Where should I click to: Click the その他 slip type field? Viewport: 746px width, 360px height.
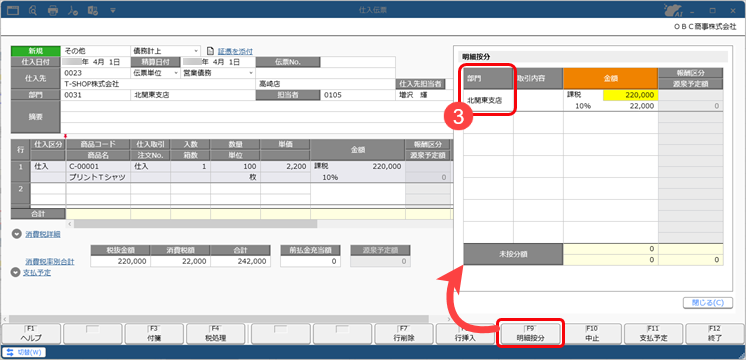pyautogui.click(x=96, y=50)
